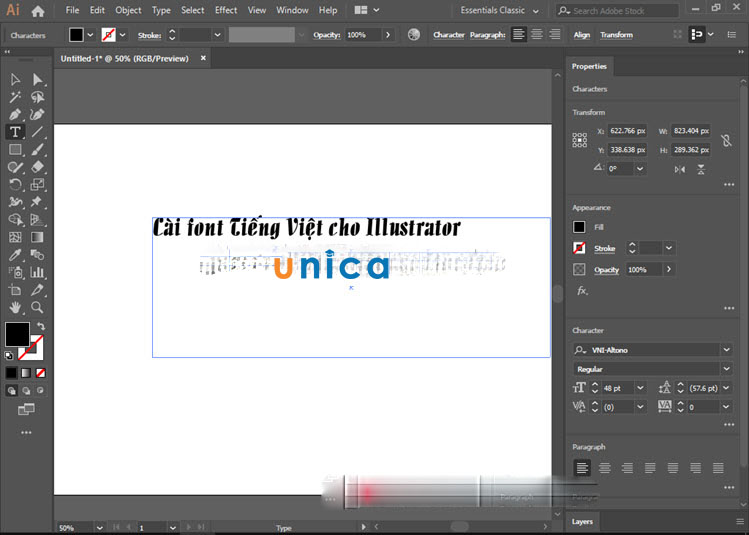The height and width of the screenshot is (535, 749).
Task: Switch to the Layers panel tab
Action: (x=582, y=521)
